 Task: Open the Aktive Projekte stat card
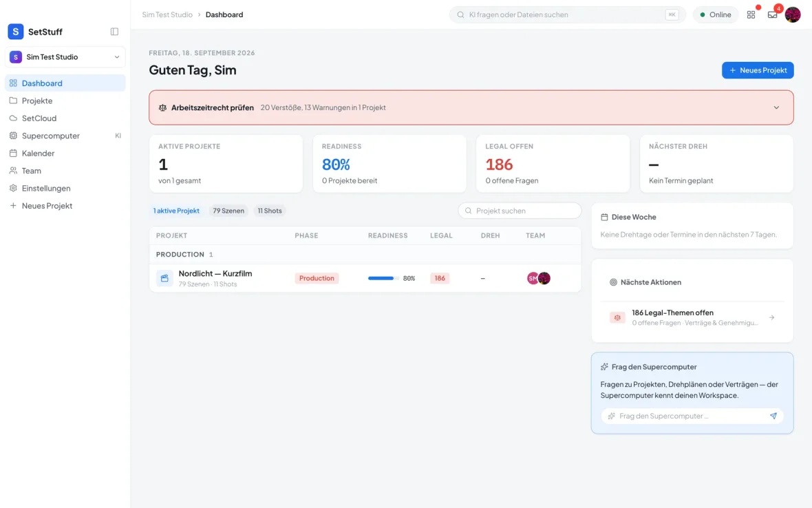click(226, 164)
